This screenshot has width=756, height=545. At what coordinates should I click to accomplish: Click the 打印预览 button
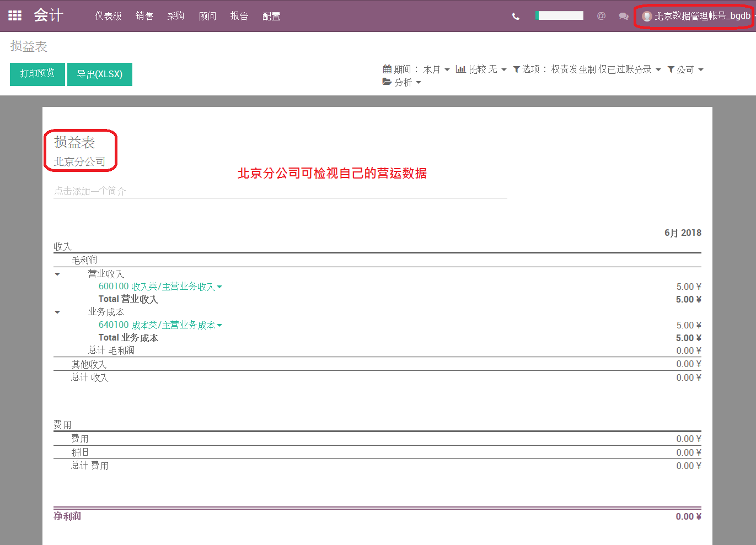[37, 74]
